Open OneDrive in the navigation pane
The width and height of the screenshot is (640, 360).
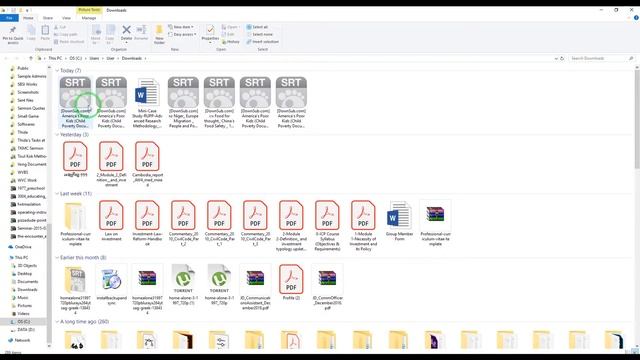click(x=23, y=247)
